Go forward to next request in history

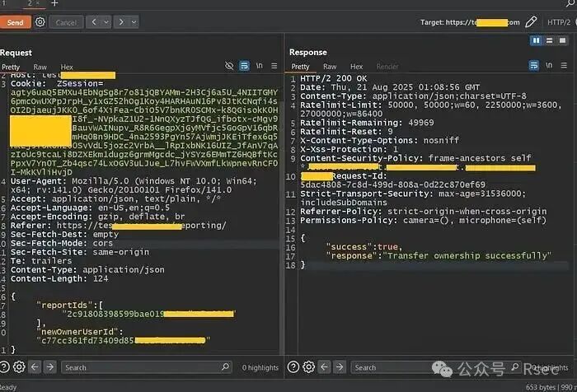click(120, 22)
